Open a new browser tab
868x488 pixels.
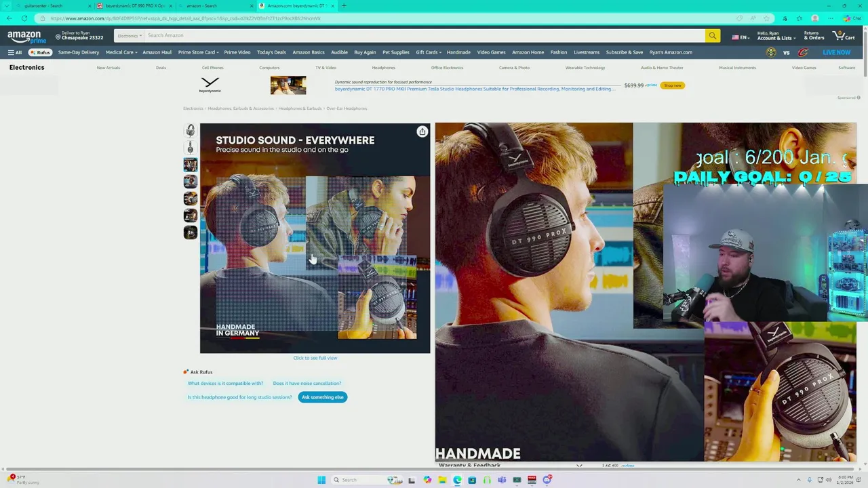tap(344, 5)
